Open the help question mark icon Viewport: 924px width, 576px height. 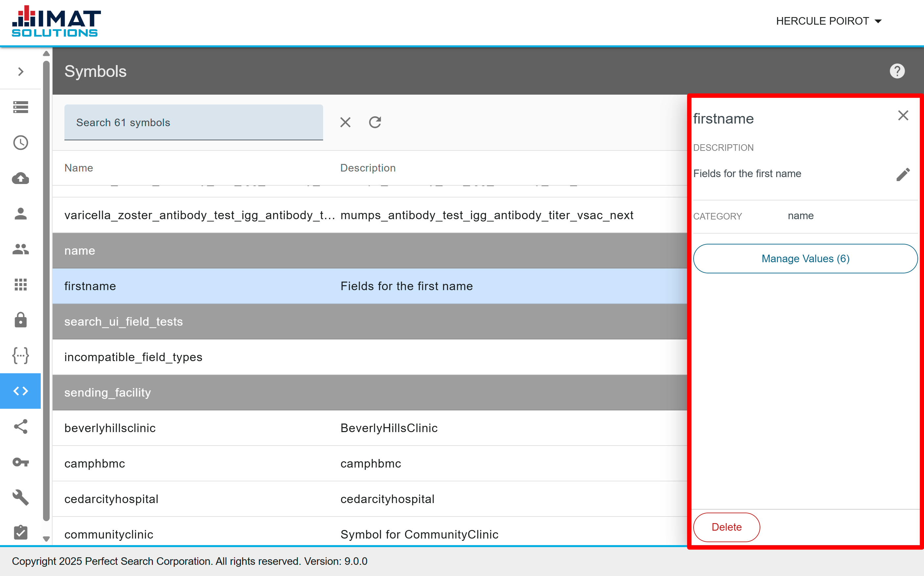coord(897,71)
